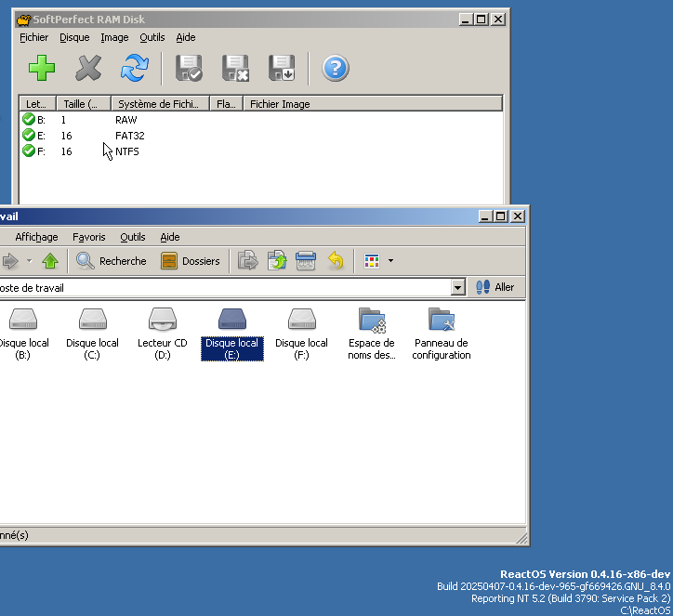Click the address bar text field
Viewport: 673px width, 616px height.
point(225,288)
